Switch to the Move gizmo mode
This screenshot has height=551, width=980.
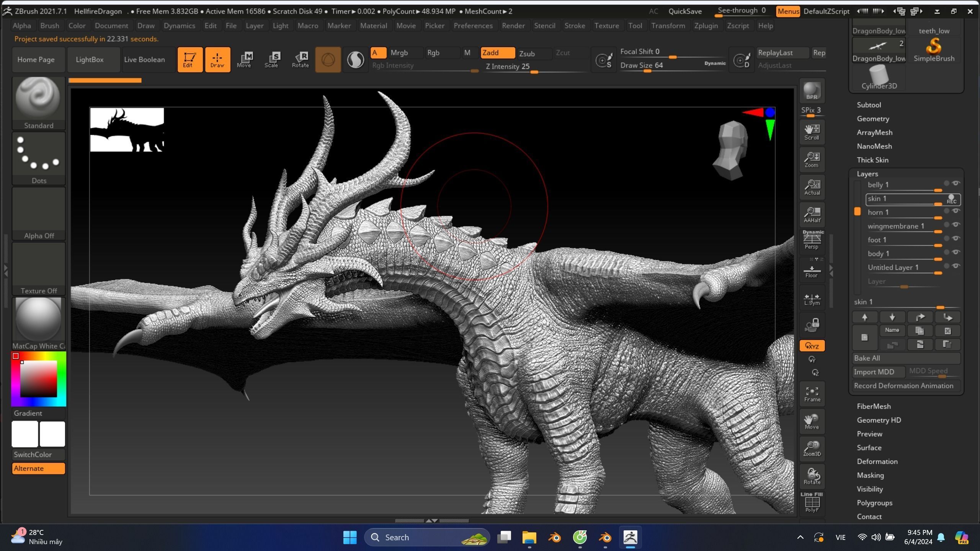pyautogui.click(x=245, y=60)
